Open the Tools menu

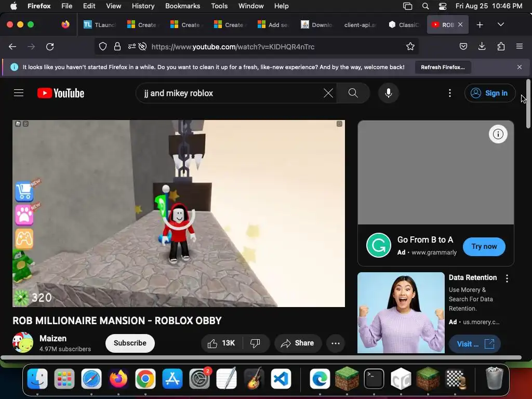coord(219,6)
